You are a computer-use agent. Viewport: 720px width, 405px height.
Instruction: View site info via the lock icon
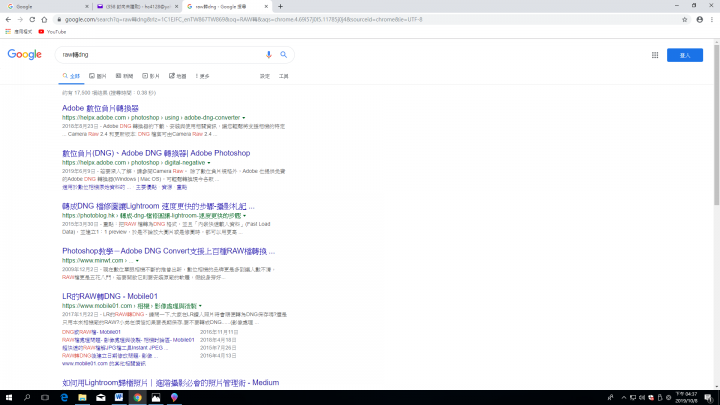click(x=59, y=20)
